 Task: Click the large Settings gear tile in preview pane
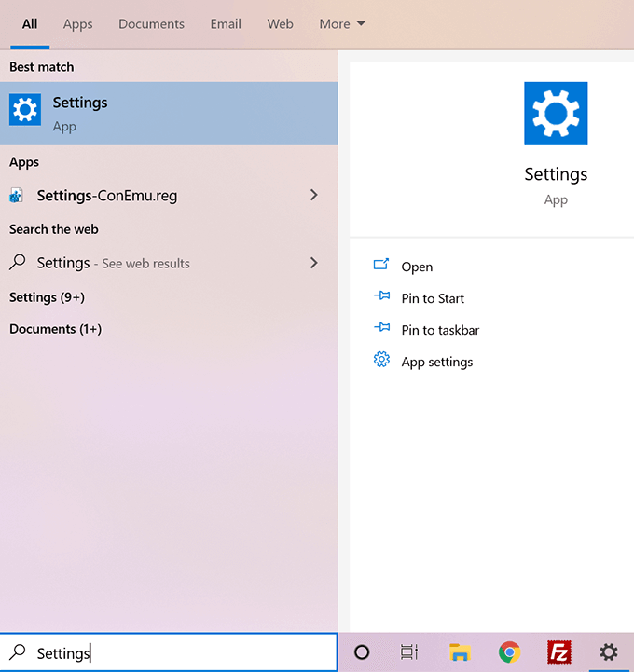(x=556, y=114)
